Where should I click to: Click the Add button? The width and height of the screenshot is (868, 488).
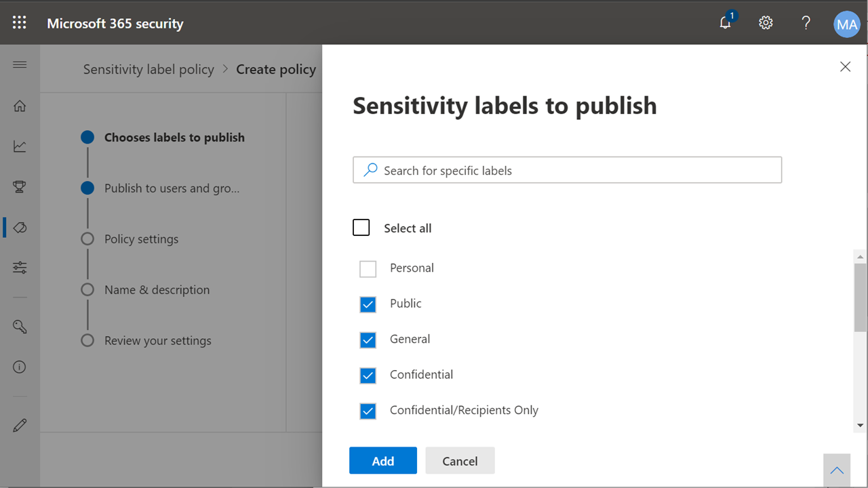pyautogui.click(x=383, y=461)
